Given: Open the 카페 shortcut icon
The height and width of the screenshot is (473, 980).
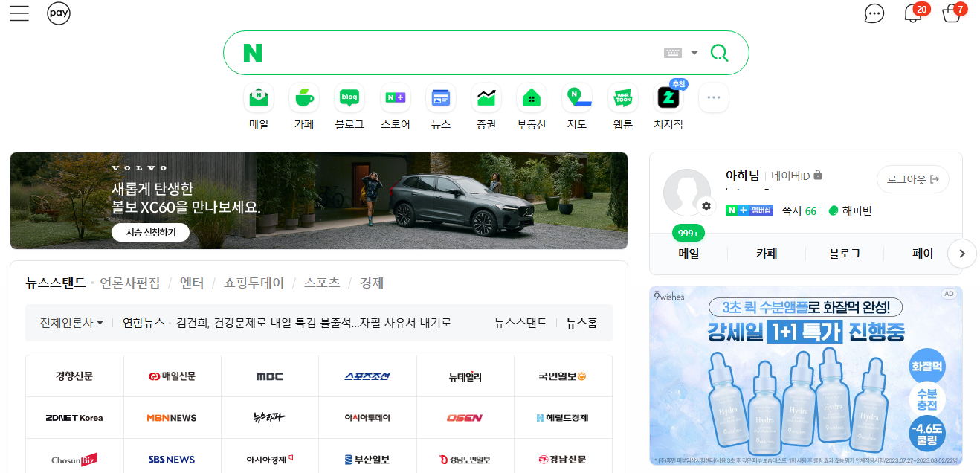Looking at the screenshot, I should point(304,97).
